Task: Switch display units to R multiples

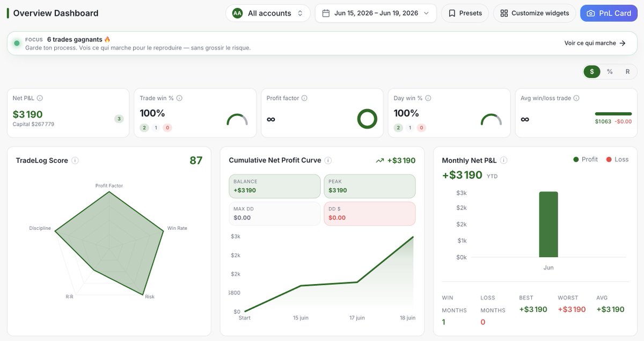Action: coord(627,71)
